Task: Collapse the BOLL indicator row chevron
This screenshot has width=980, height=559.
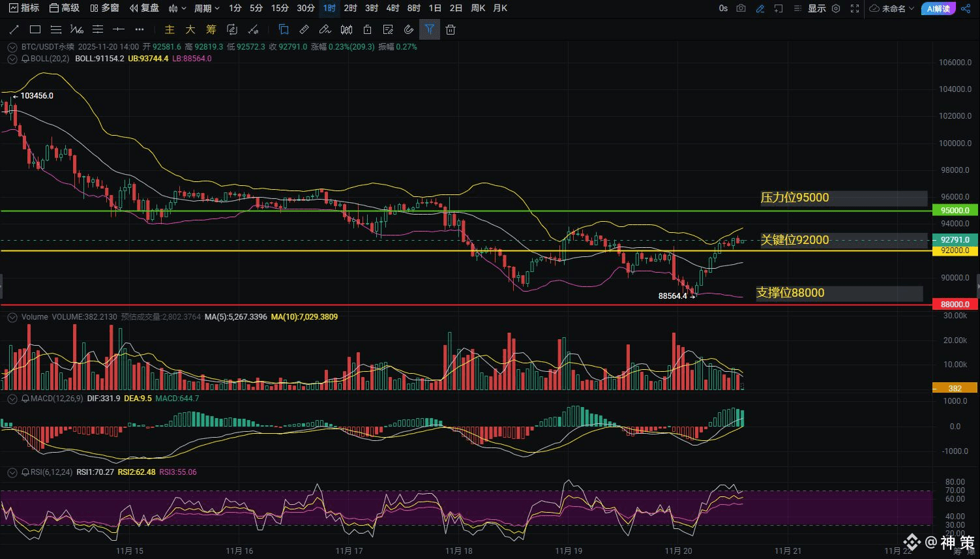Action: pos(12,59)
